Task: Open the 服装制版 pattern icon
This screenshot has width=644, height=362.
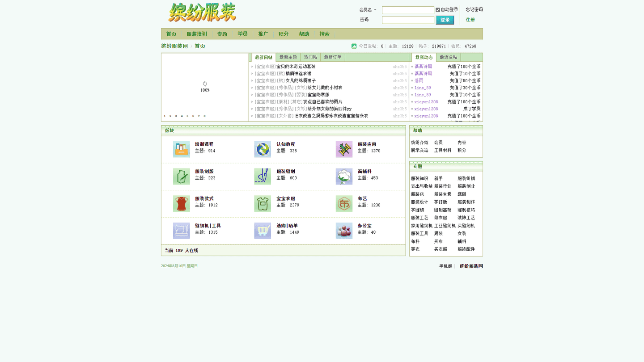Action: pyautogui.click(x=181, y=177)
